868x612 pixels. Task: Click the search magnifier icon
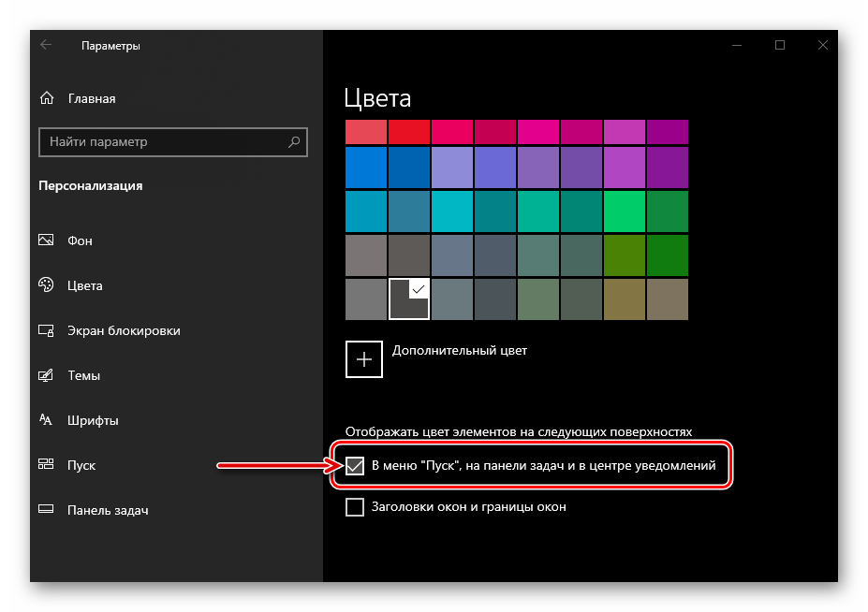click(294, 142)
